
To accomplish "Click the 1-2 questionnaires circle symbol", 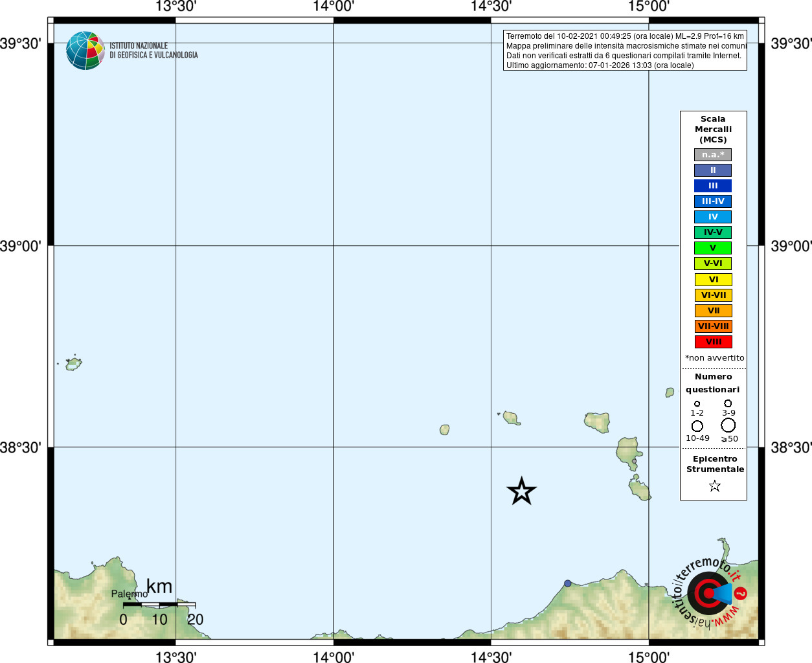I will point(697,403).
